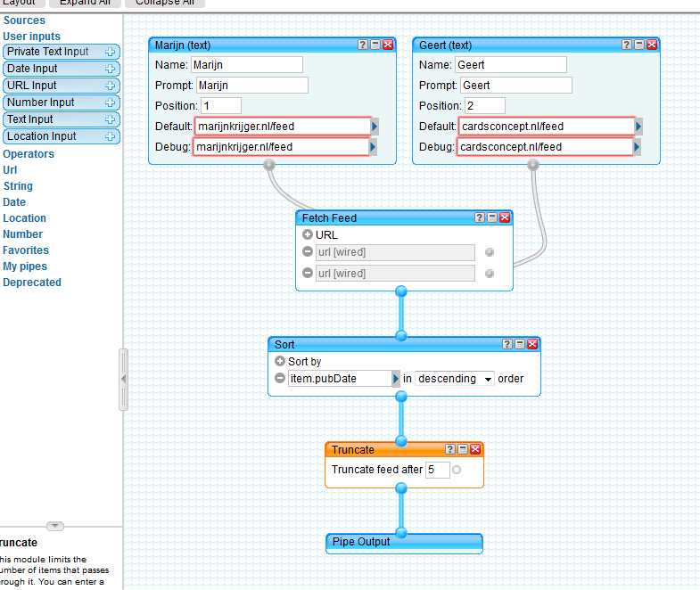The height and width of the screenshot is (590, 700).
Task: Add a Sort by rule
Action: coord(280,362)
